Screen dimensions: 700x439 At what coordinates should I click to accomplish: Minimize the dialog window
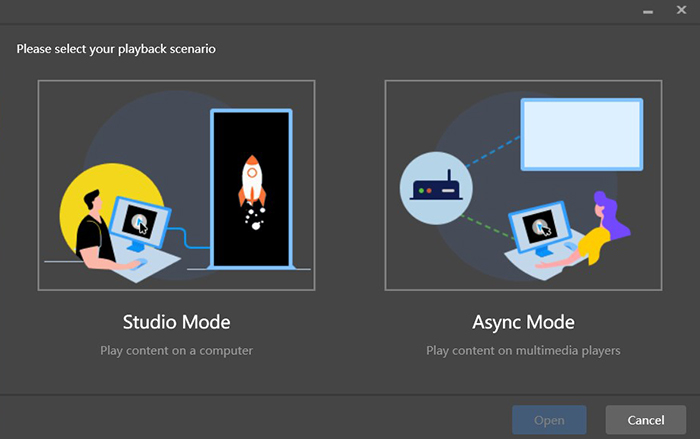(648, 12)
